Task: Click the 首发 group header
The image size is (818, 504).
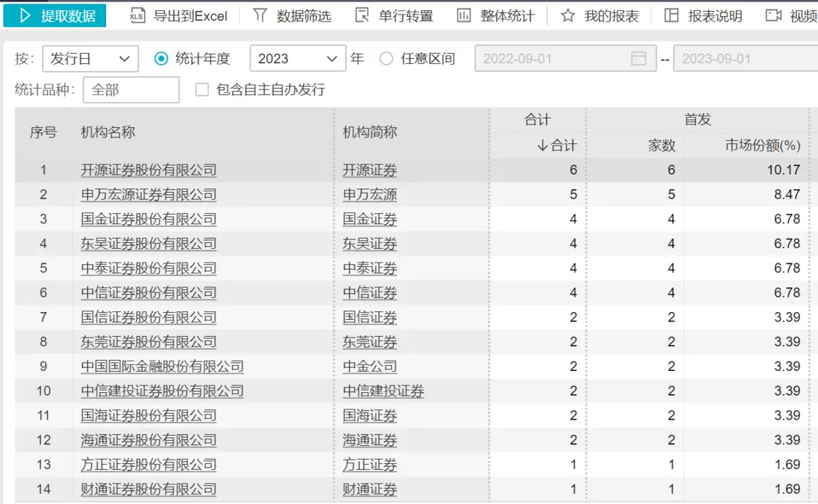Action: tap(697, 119)
